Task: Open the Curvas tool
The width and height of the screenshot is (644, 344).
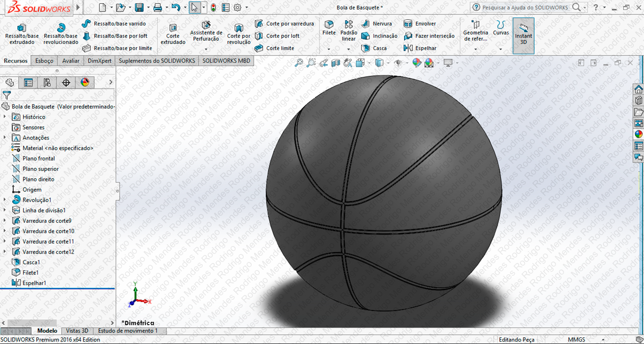Action: tap(501, 28)
